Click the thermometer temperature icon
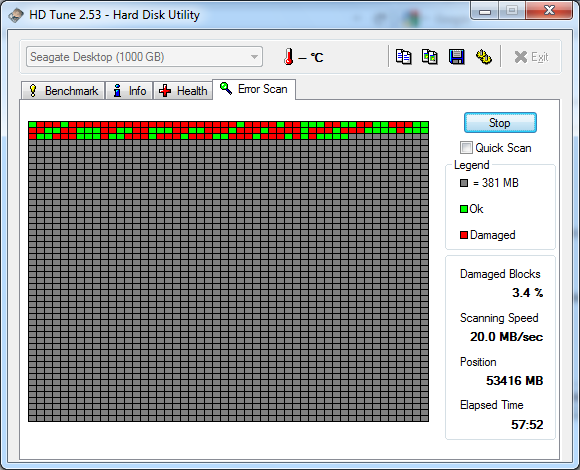Image resolution: width=580 pixels, height=470 pixels. 289,57
